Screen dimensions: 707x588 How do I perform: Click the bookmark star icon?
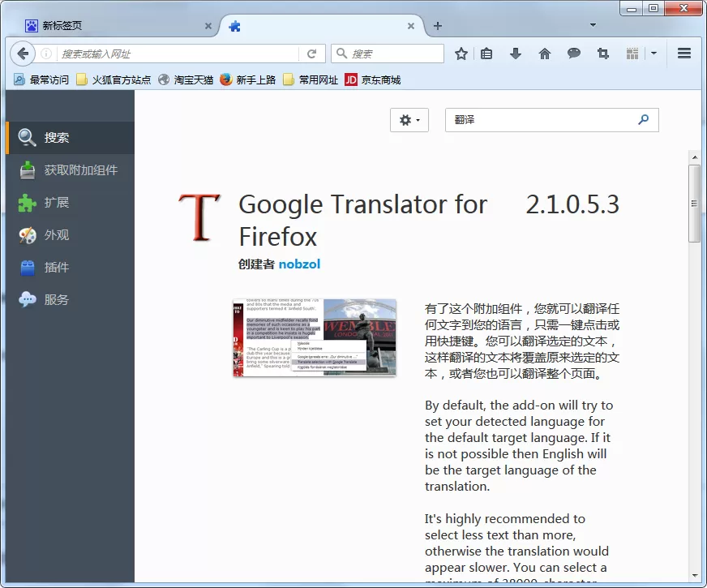tap(461, 54)
